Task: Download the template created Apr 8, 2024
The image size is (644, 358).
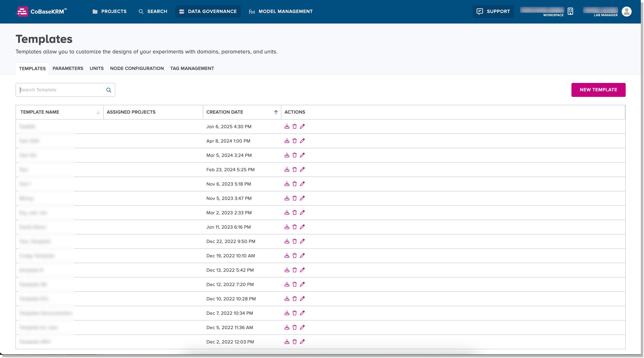Action: (x=287, y=141)
